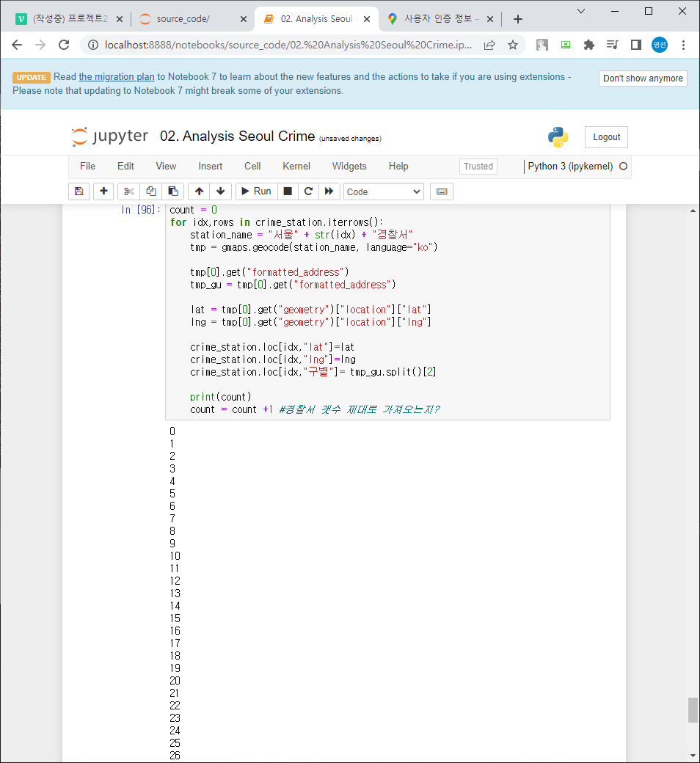The height and width of the screenshot is (763, 700).
Task: Run the current cell with Run button
Action: tap(257, 191)
